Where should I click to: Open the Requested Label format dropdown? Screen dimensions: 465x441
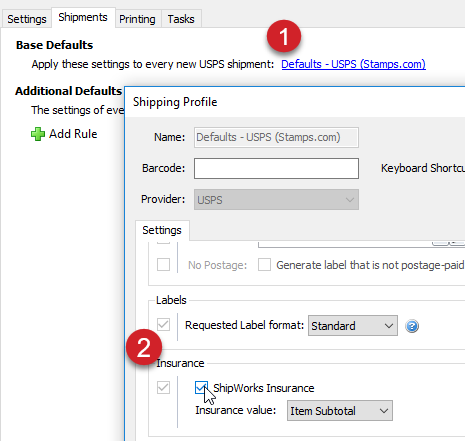point(353,326)
